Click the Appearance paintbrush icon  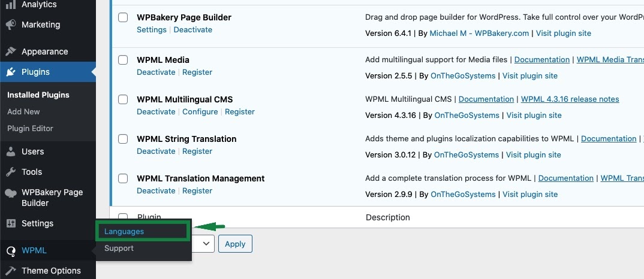tap(11, 51)
